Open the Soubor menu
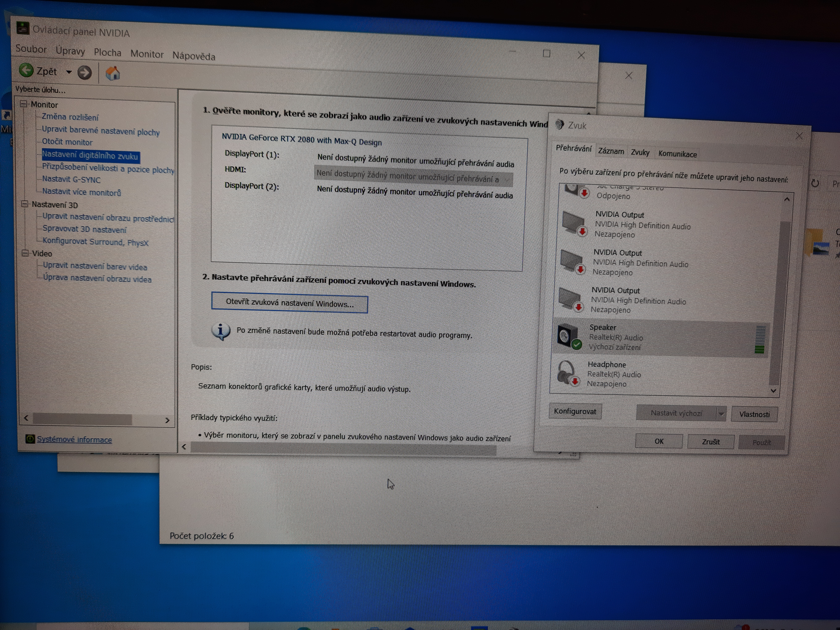This screenshot has width=840, height=630. pyautogui.click(x=31, y=49)
